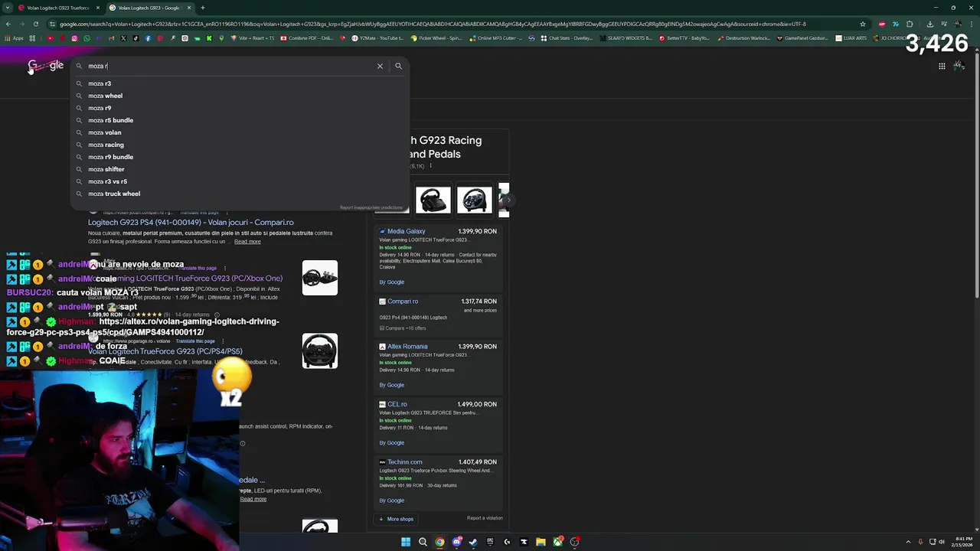This screenshot has height=551, width=980.
Task: Open the Compari.ro shop listing
Action: point(403,302)
